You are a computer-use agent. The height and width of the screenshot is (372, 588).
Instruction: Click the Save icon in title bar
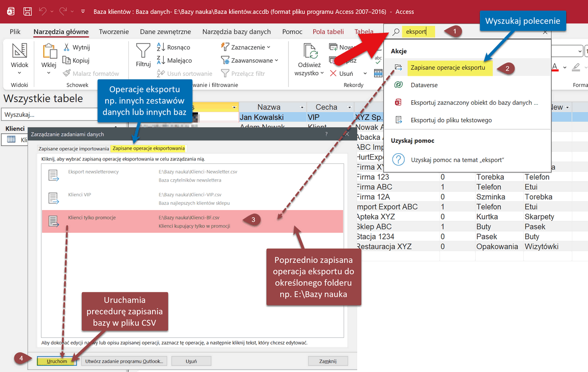pos(28,11)
